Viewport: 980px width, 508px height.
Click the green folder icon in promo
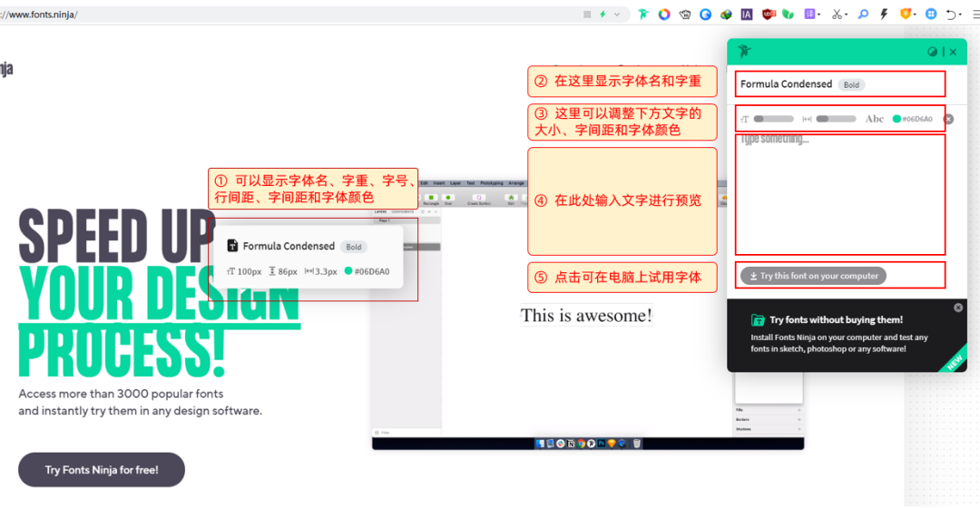[758, 320]
